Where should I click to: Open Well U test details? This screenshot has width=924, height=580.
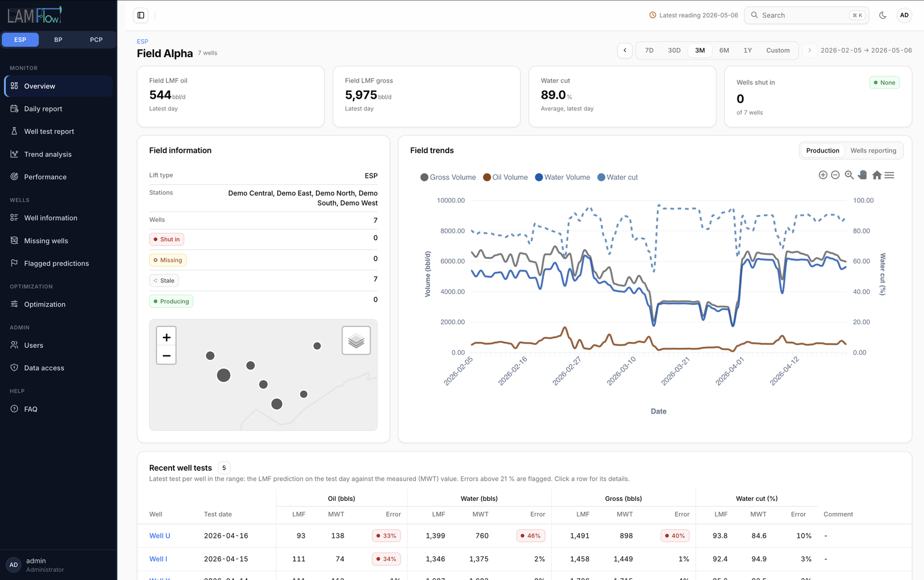pyautogui.click(x=524, y=536)
